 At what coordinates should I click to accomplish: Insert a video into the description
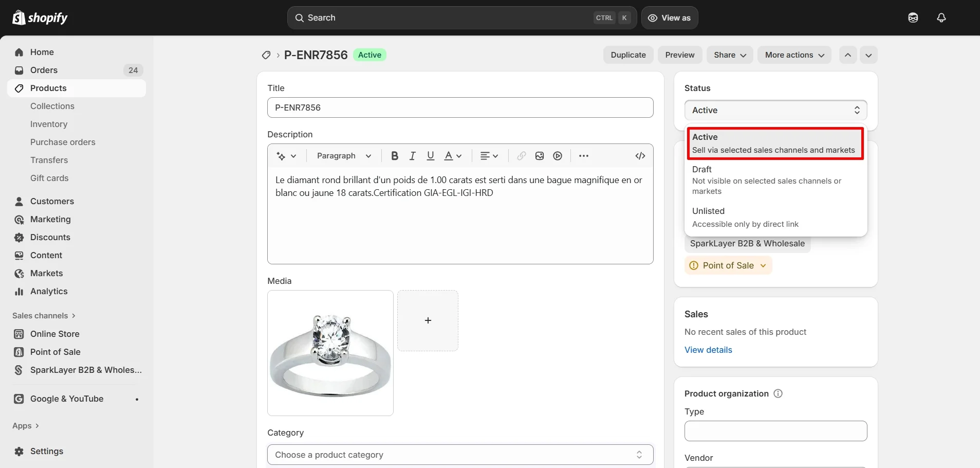[x=557, y=156]
